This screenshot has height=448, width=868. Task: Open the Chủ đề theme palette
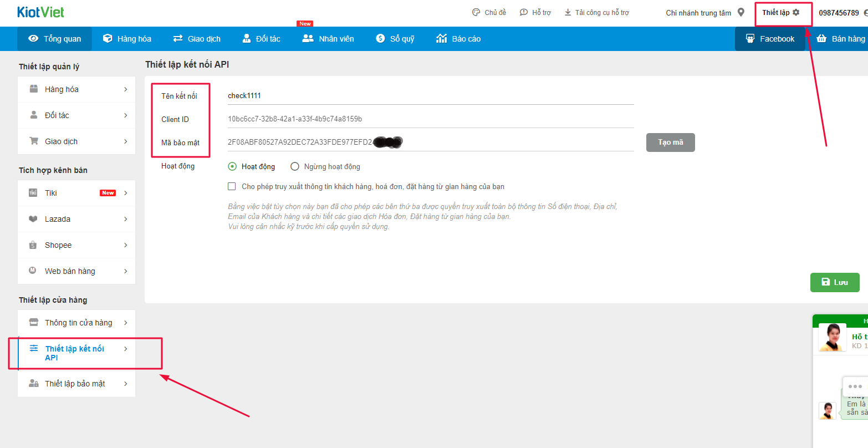pos(489,12)
